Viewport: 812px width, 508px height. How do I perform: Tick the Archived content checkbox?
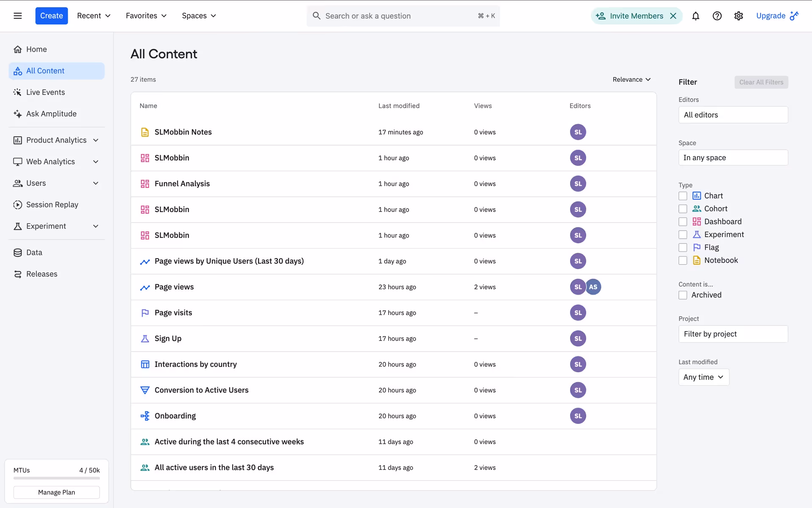[x=683, y=295]
